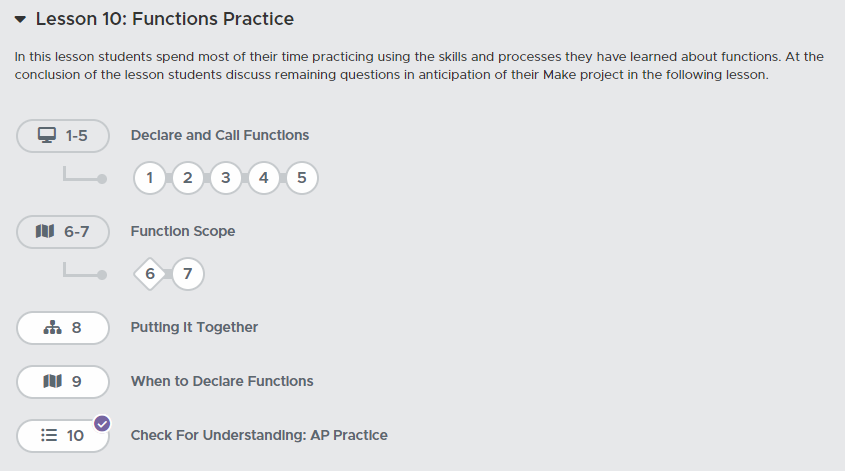
Task: Go to level bubble 3
Action: (225, 179)
